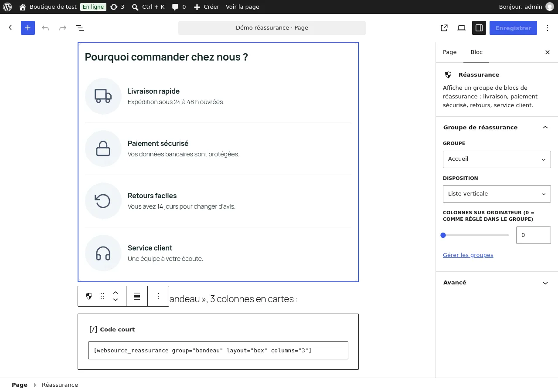Open the device preview laptop icon
Viewport: 558px width, 392px height.
[x=462, y=28]
